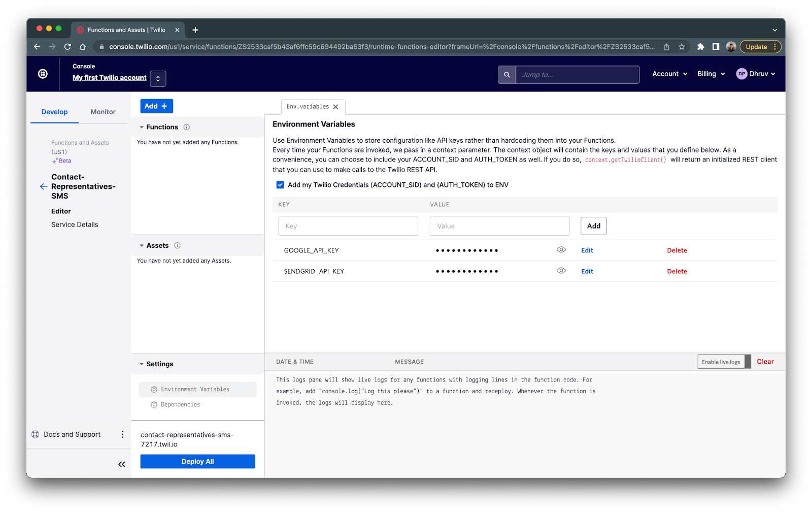Click the Docs and Support lifebuoy icon
Screen dimensions: 812x513
point(35,434)
